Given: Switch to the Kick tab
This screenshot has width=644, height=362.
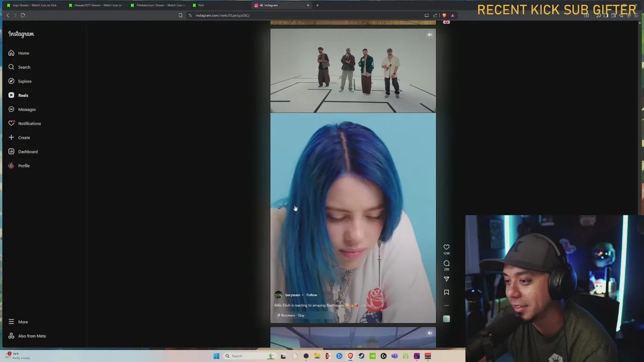Looking at the screenshot, I should 219,5.
